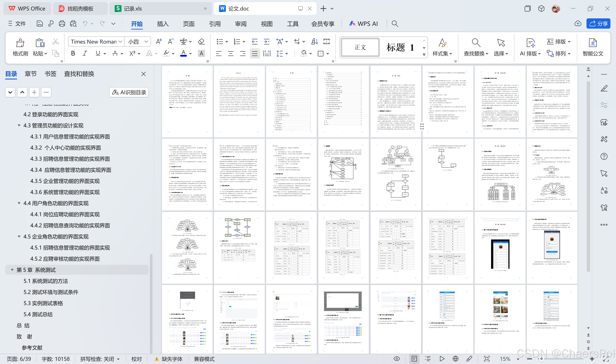Click the globe web layout icon
The width and height of the screenshot is (616, 364).
(x=455, y=359)
